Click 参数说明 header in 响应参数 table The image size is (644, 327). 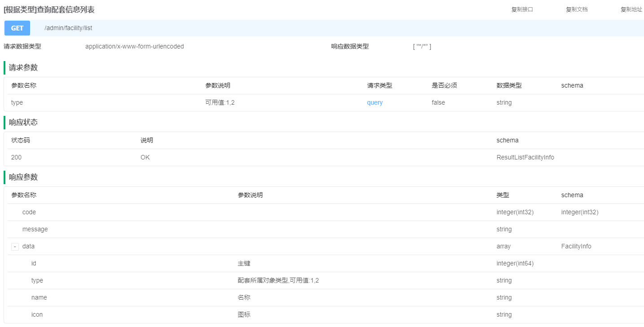coord(250,195)
